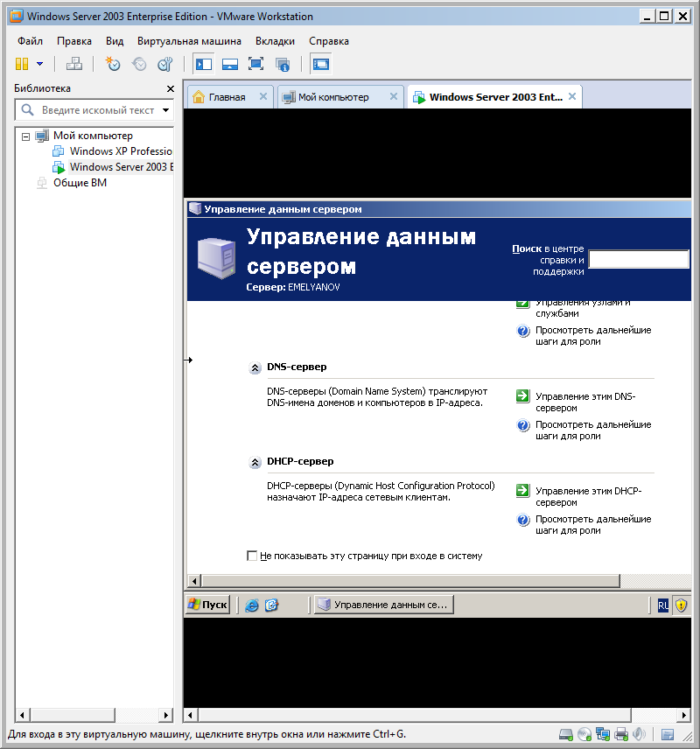Click the help icon above DNS-сервер section
This screenshot has width=700, height=749.
tap(523, 331)
